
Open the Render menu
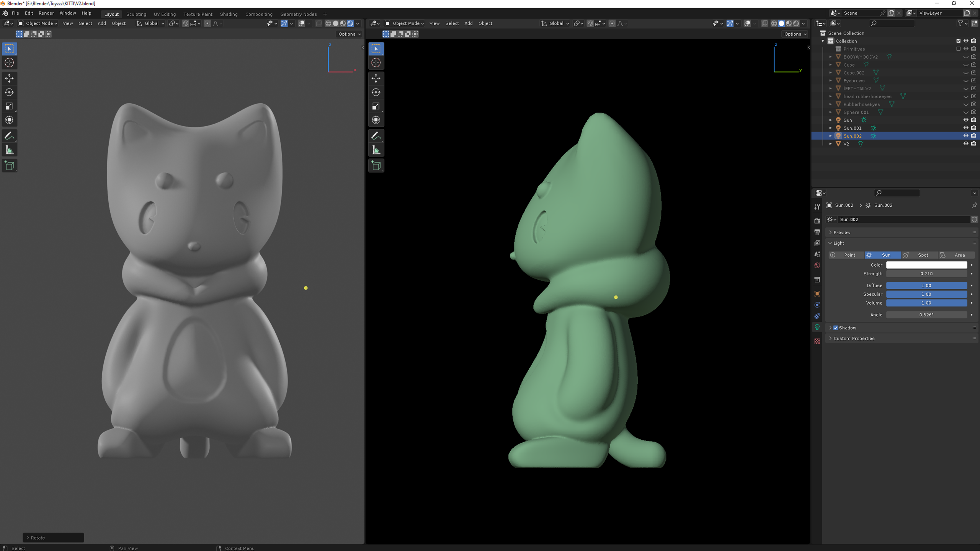pos(46,13)
